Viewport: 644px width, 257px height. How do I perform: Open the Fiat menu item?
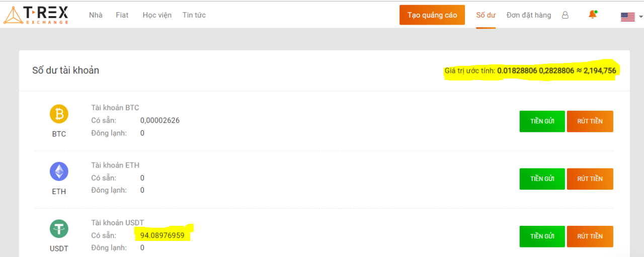click(x=122, y=15)
